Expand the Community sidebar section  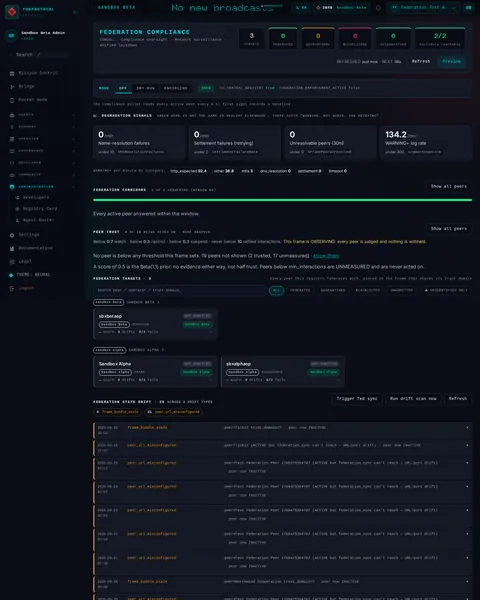click(x=73, y=175)
